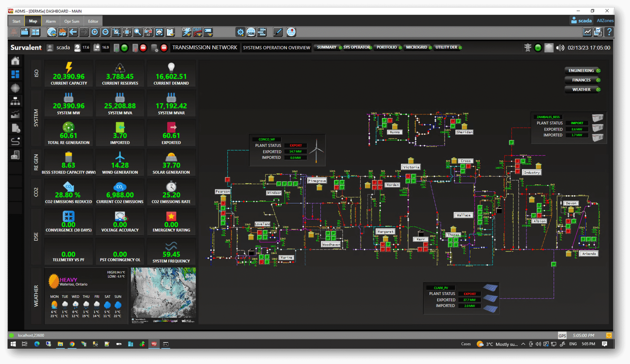
Task: Click the satellite weather map thumbnail
Action: (163, 295)
